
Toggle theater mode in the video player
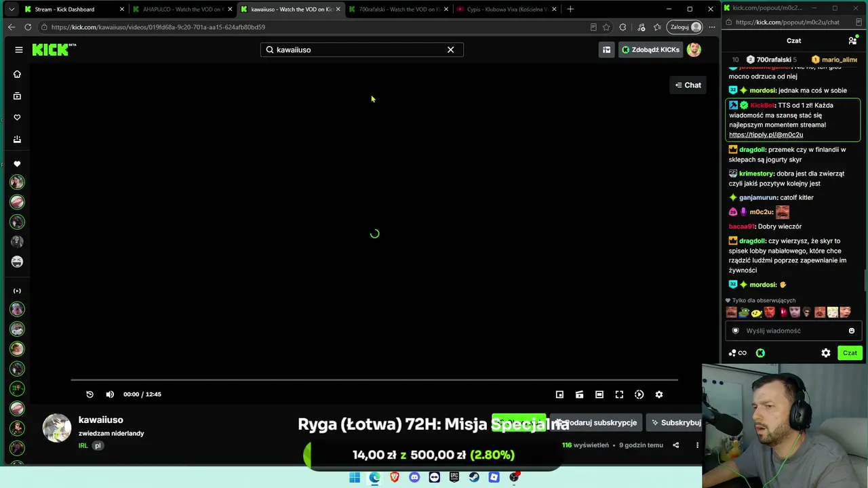point(599,394)
